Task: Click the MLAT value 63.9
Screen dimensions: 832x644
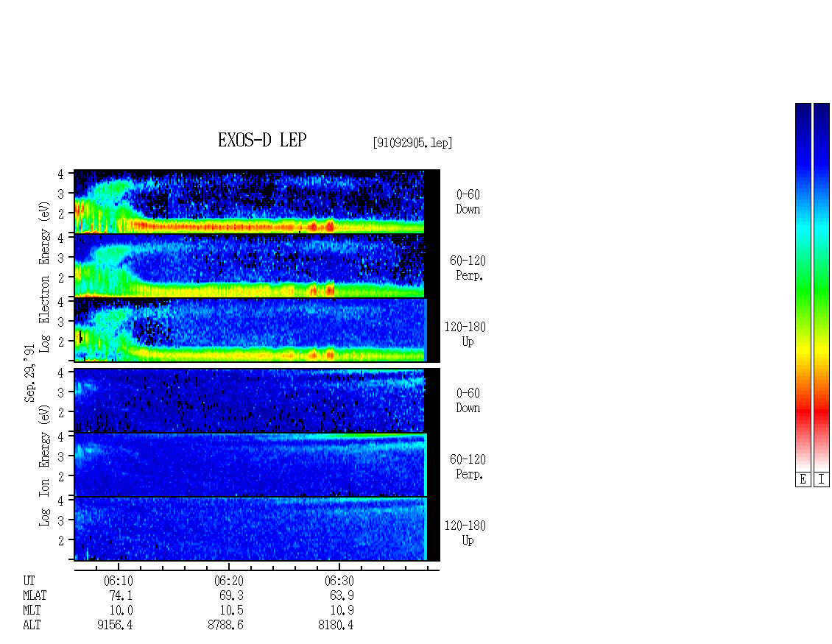Action: (x=342, y=595)
